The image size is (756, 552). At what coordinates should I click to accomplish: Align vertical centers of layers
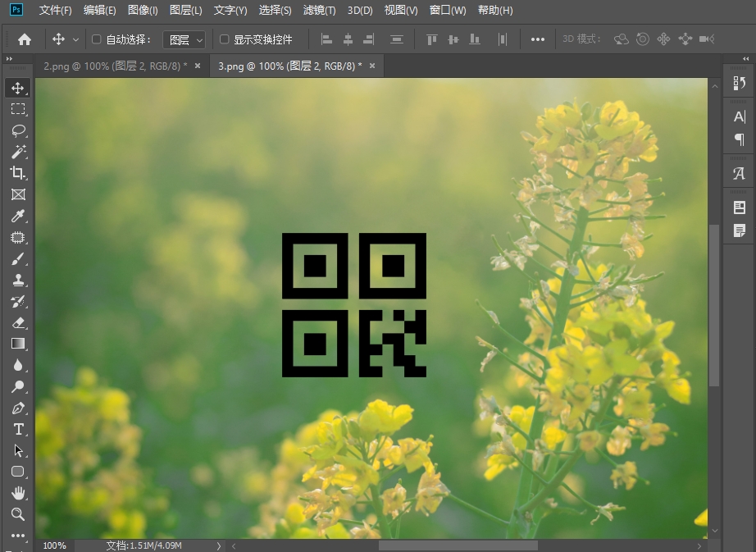(453, 39)
